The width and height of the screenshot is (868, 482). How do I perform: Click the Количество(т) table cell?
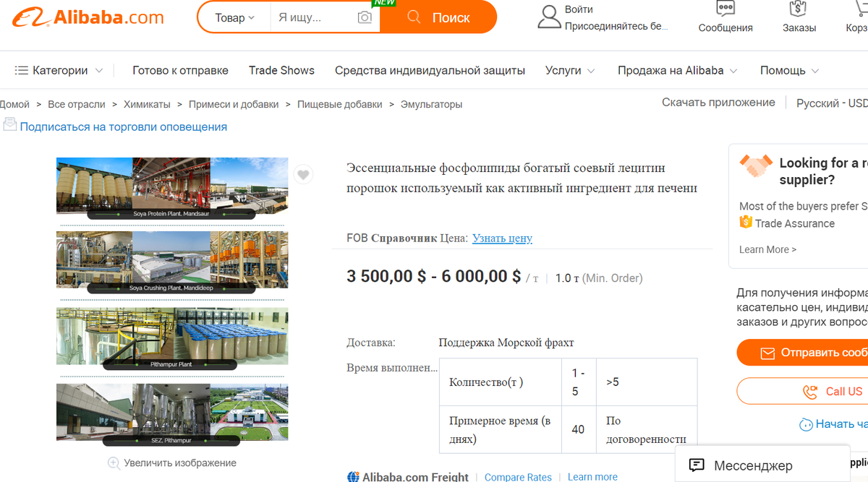click(501, 382)
